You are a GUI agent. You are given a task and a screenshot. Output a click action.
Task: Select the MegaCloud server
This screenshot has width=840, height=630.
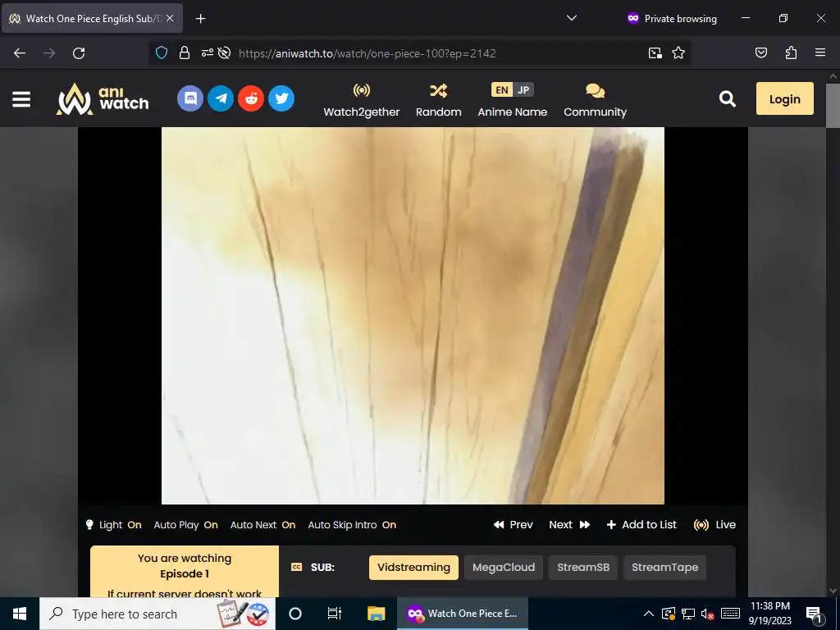coord(504,568)
